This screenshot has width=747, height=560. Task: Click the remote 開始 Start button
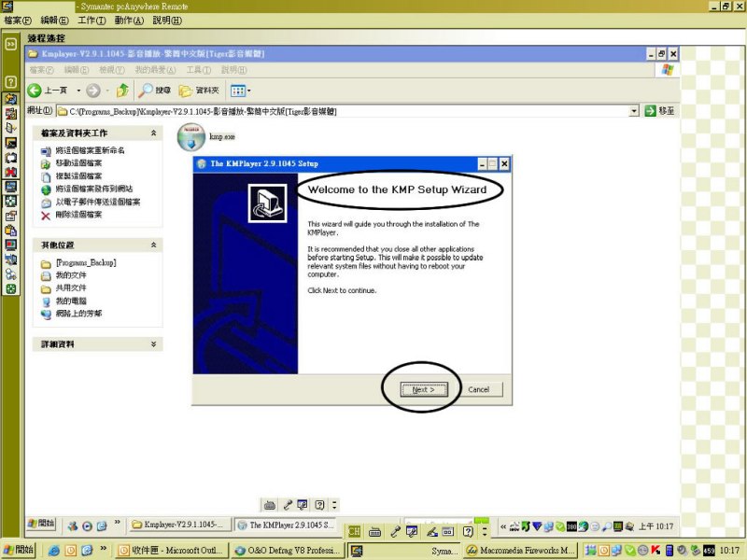(41, 524)
